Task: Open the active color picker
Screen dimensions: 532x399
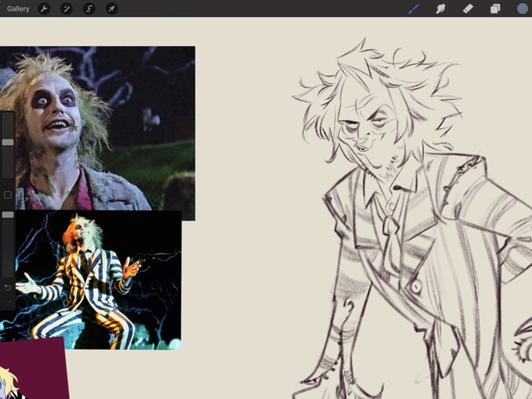Action: tap(523, 9)
